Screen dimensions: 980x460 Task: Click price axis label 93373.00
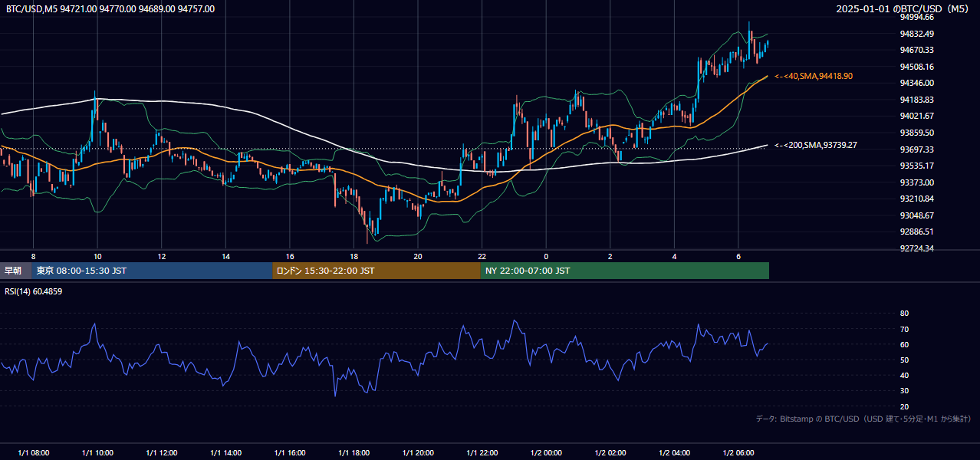[x=917, y=182]
